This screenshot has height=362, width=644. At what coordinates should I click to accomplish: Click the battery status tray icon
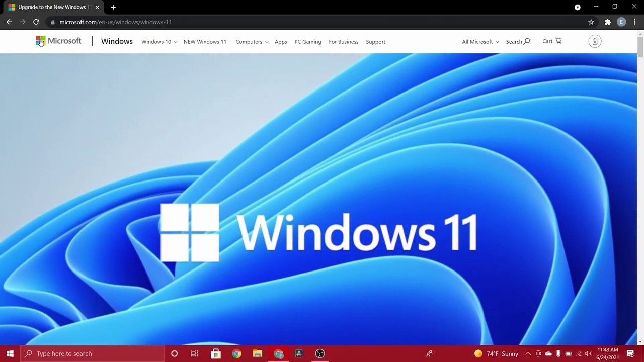569,353
